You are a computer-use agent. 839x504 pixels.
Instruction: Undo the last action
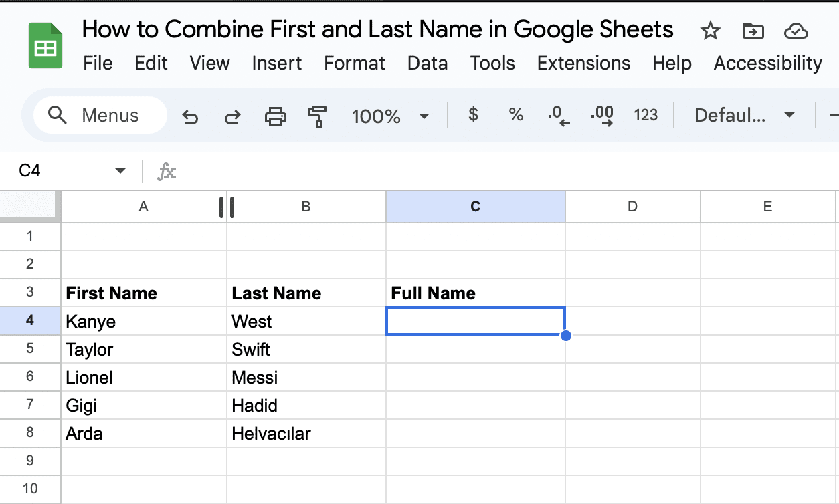tap(191, 116)
